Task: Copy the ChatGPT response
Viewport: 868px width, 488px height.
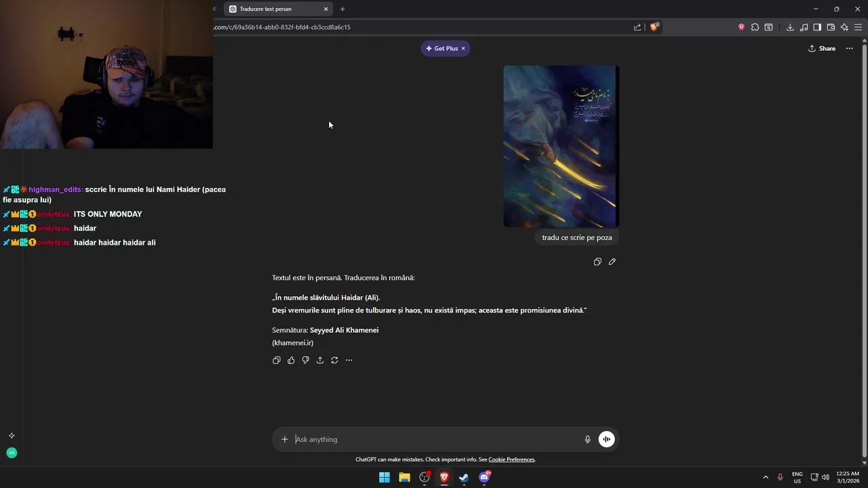Action: [277, 360]
